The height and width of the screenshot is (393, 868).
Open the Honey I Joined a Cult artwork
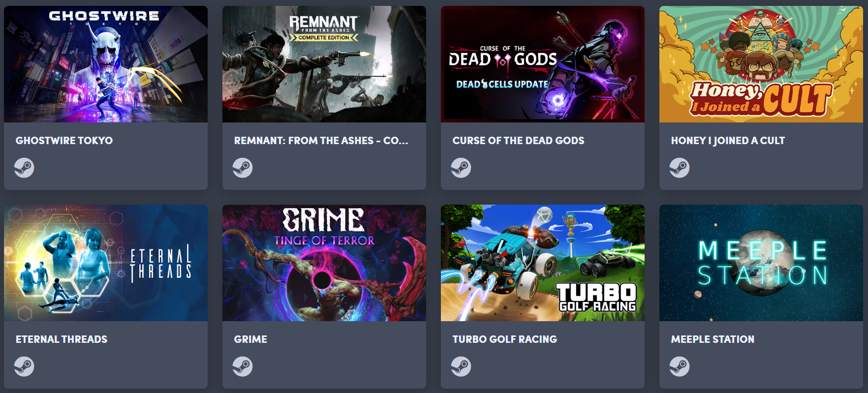point(761,64)
